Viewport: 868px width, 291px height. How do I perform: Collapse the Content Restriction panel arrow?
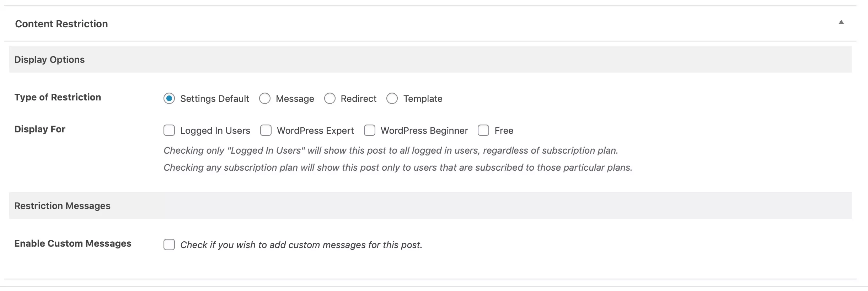coord(841,22)
